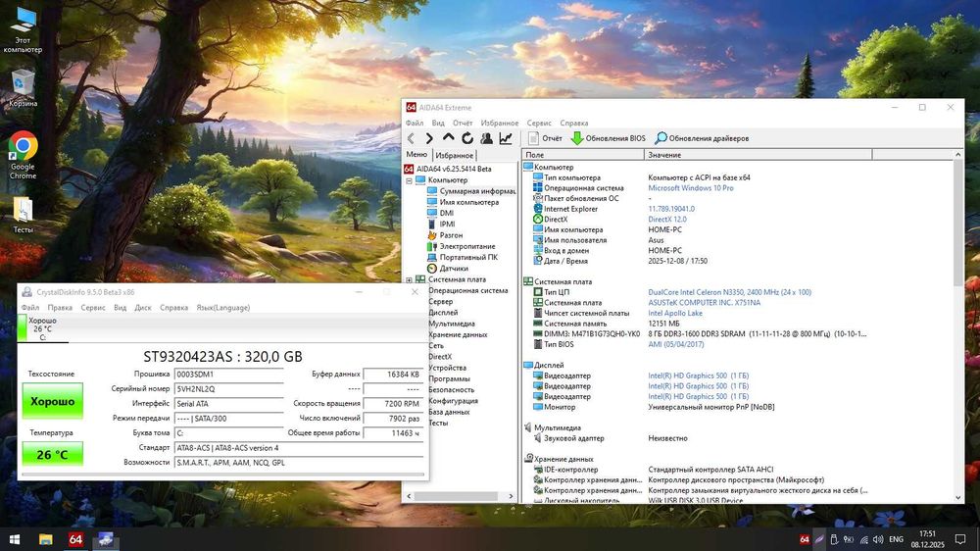Click the AIDA64 refresh icon
980x551 pixels.
point(466,138)
